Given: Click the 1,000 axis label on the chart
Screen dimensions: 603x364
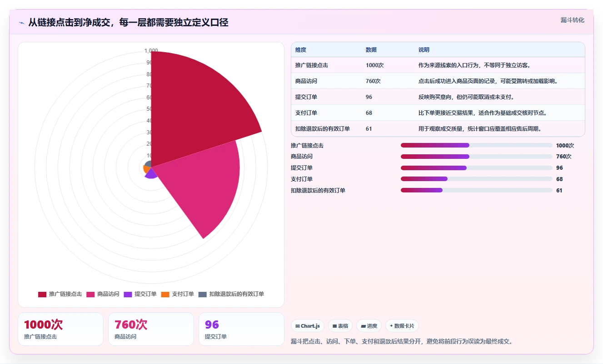Looking at the screenshot, I should [151, 50].
